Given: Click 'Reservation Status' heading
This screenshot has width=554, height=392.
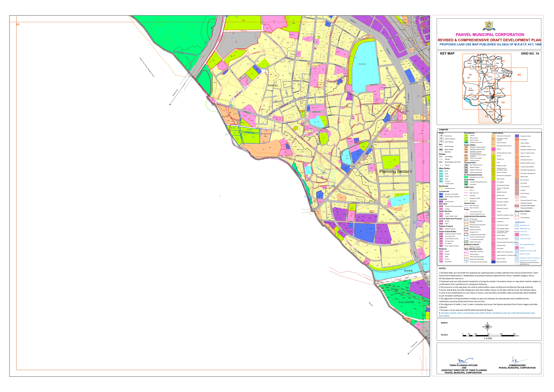Looking at the screenshot, I should (523, 211).
